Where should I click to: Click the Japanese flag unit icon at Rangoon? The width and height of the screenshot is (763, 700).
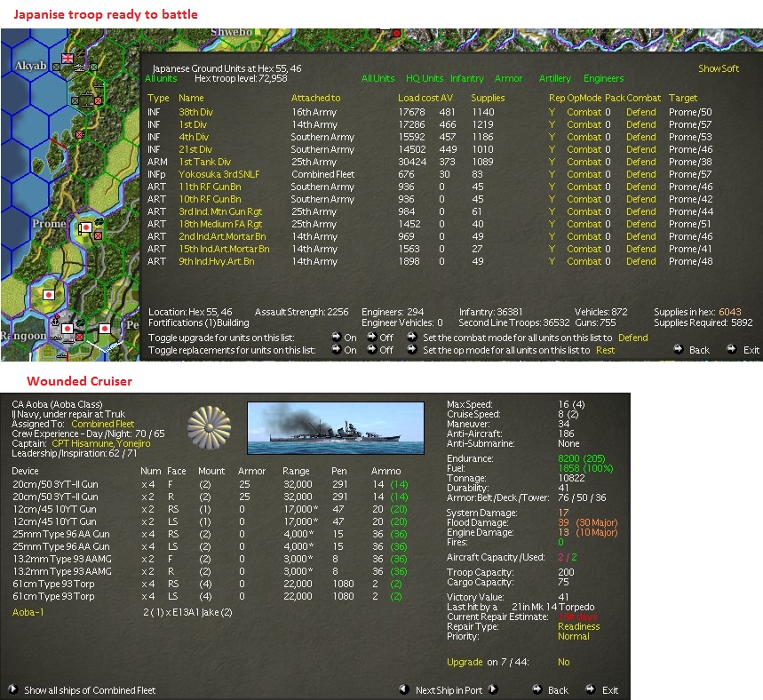(68, 329)
